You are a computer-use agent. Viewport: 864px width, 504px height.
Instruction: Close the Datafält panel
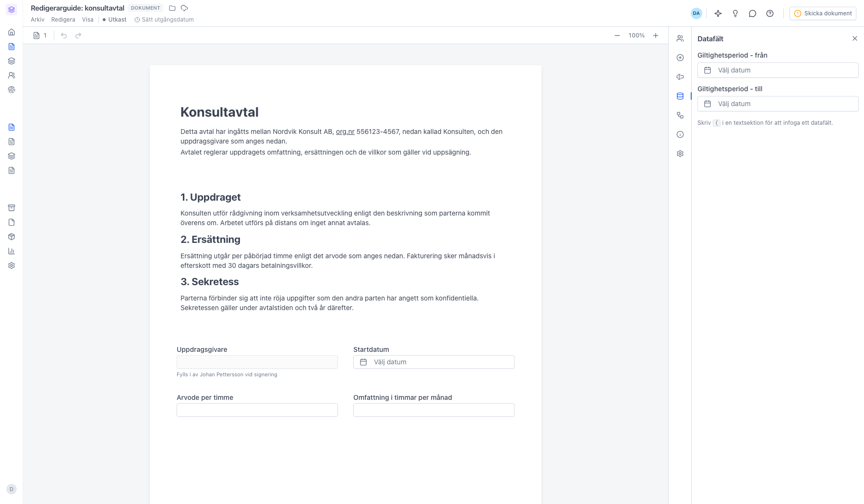(x=855, y=38)
